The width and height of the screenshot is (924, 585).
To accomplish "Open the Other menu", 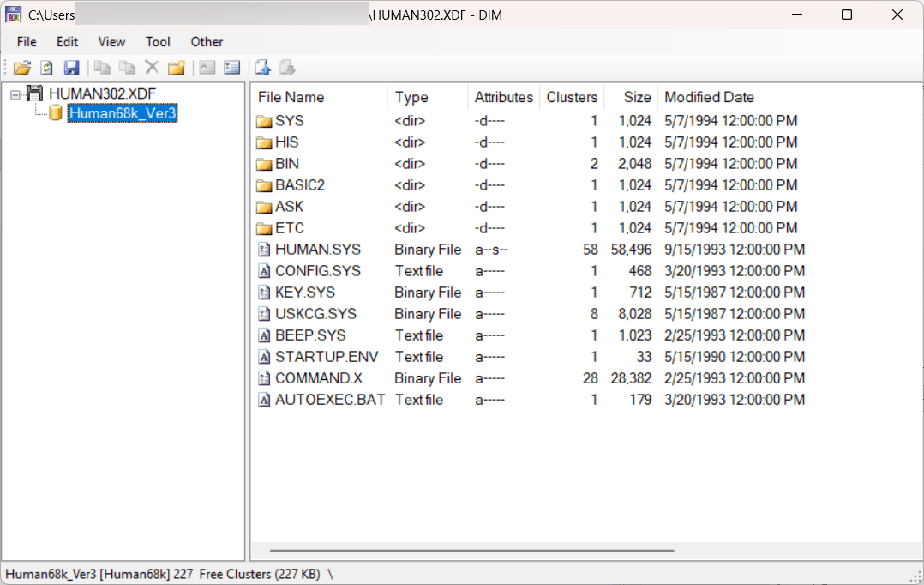I will click(x=207, y=41).
